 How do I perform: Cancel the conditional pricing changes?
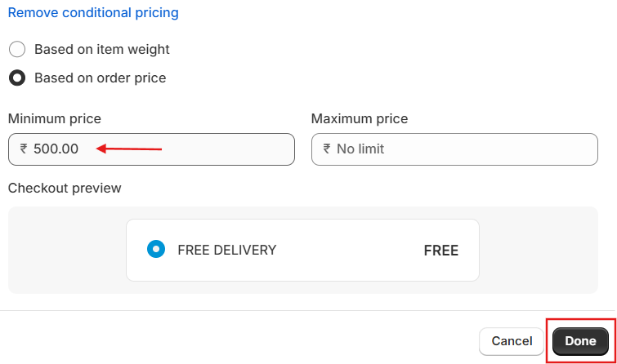(512, 341)
